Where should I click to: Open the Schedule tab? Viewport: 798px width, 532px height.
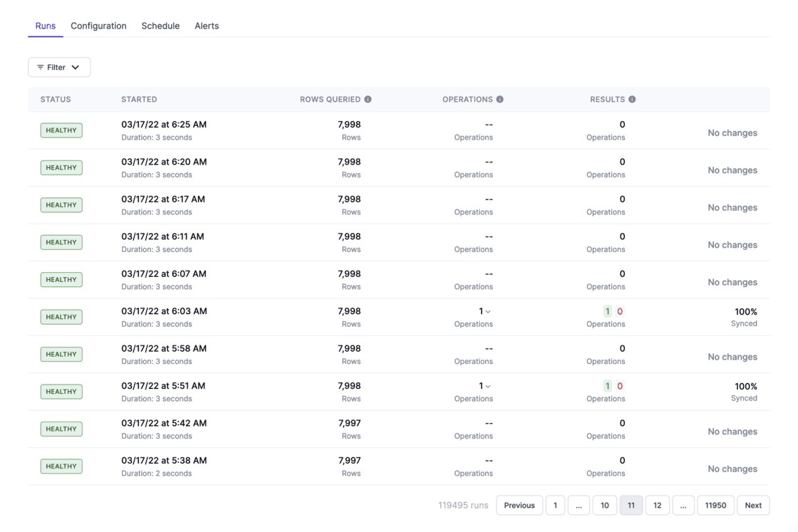point(160,26)
